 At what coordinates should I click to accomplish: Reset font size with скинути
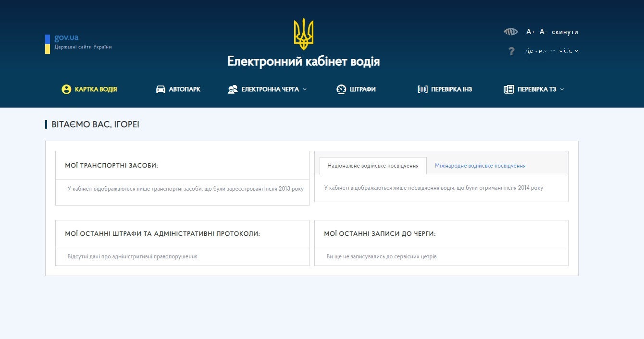click(565, 32)
